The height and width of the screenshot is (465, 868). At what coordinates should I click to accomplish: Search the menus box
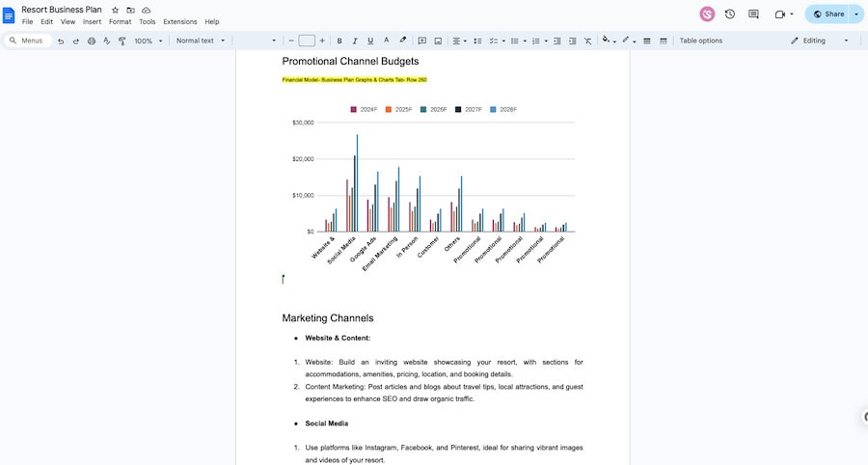tap(28, 41)
